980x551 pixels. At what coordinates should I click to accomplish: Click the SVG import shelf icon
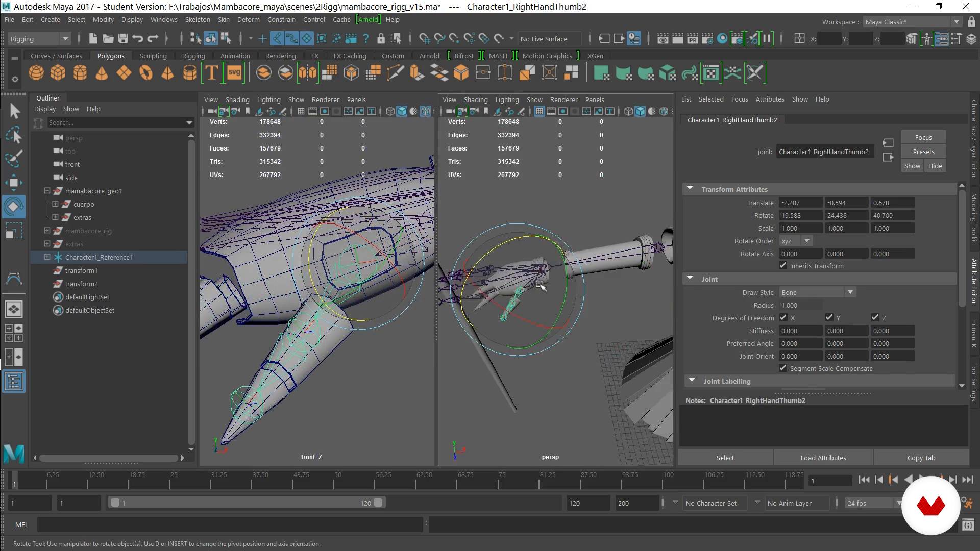tap(234, 73)
